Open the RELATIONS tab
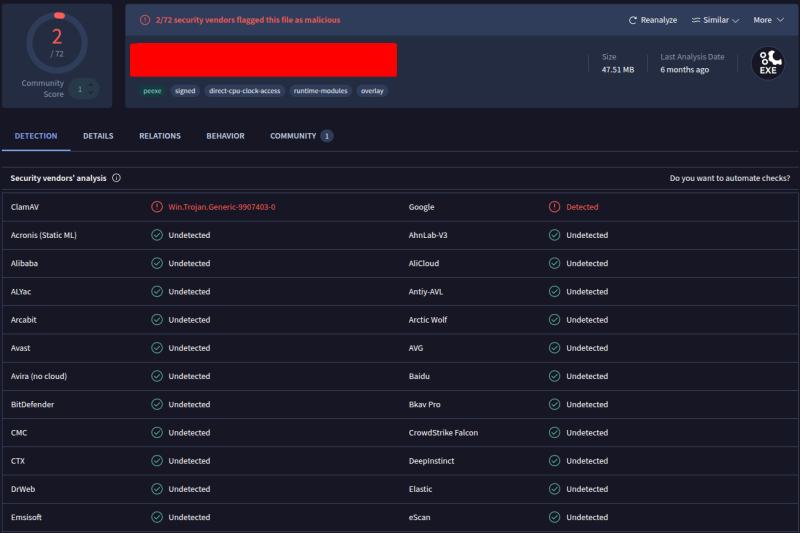This screenshot has height=533, width=800. (x=160, y=136)
